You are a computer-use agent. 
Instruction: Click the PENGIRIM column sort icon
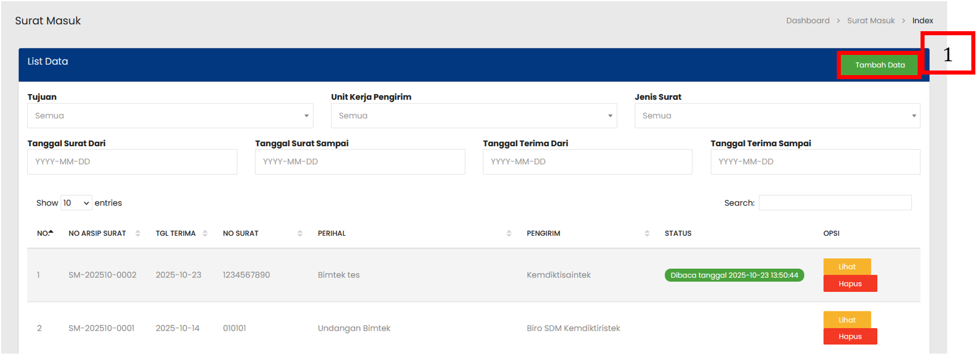tap(647, 233)
